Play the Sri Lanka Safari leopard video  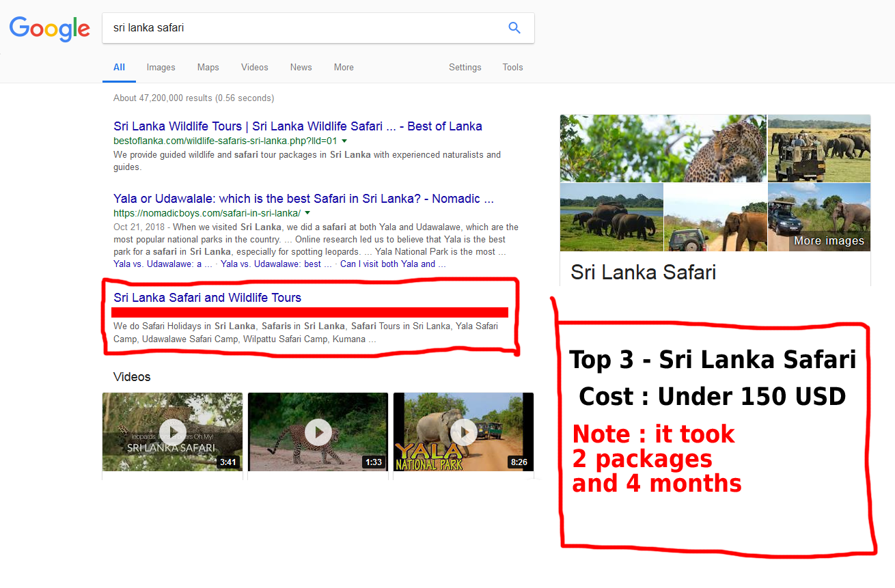(172, 432)
